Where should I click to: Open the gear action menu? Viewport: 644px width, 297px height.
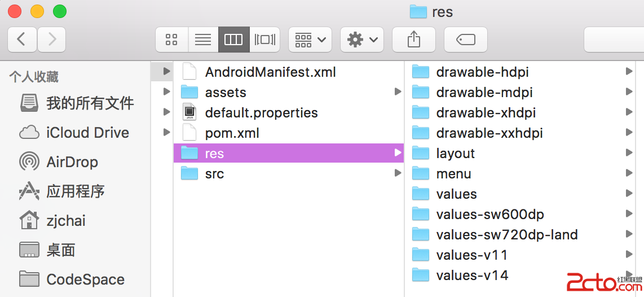(363, 40)
